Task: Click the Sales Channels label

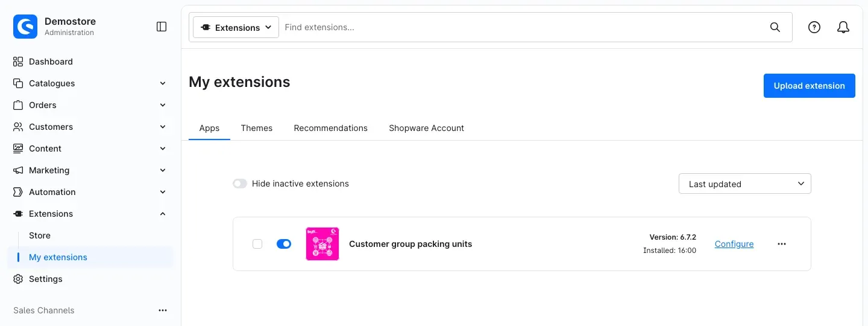Action: (44, 310)
